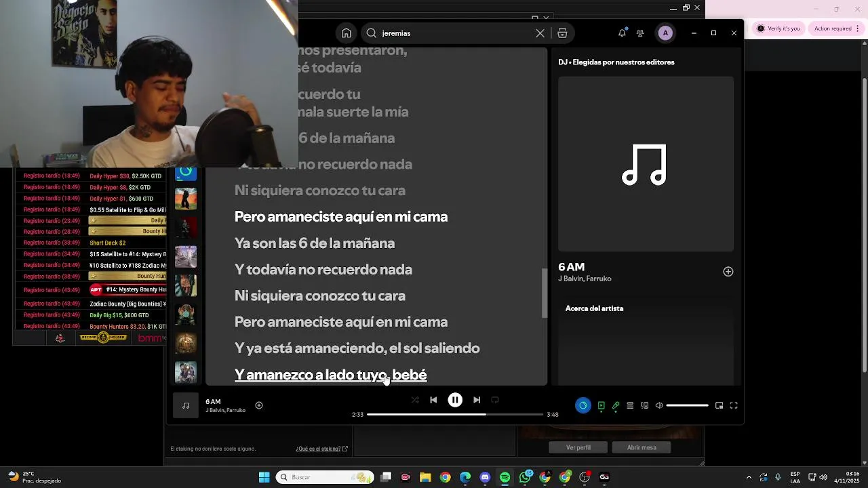Toggle shuffle playback
This screenshot has width=868, height=488.
coord(415,400)
